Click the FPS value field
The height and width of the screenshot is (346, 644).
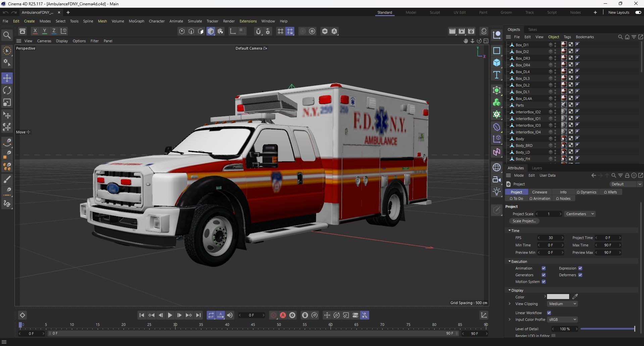(550, 238)
